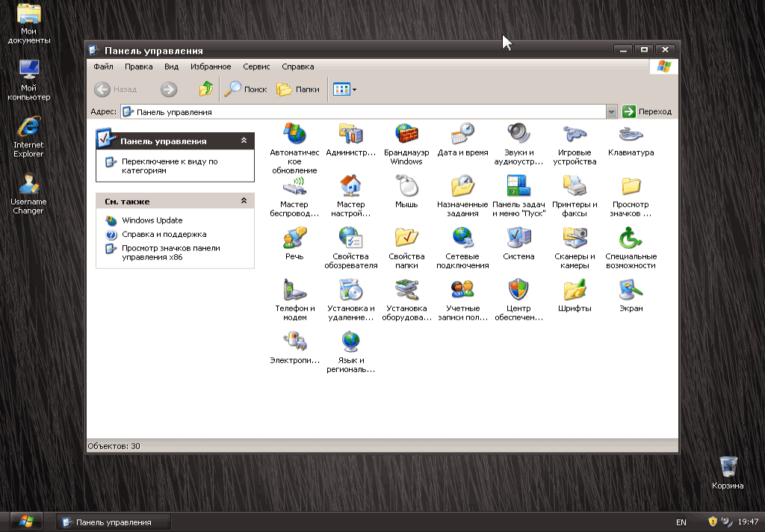
Task: Open the Сервис menu
Action: pos(256,66)
